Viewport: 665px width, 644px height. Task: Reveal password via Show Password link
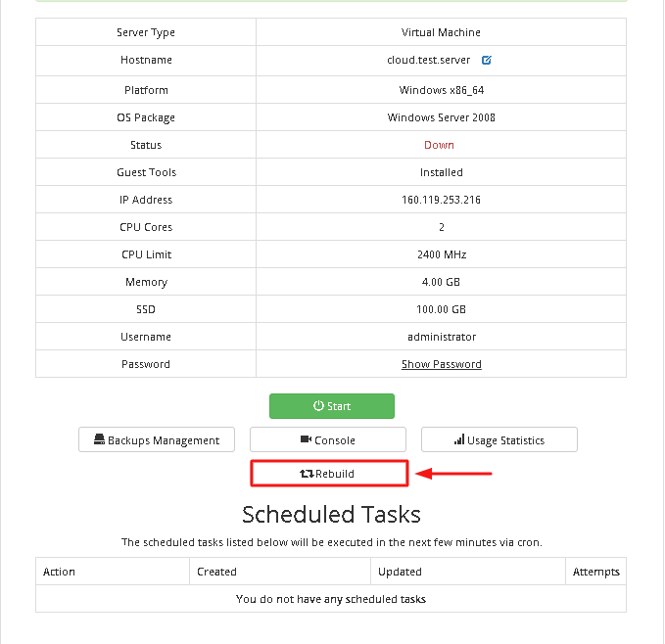[441, 364]
